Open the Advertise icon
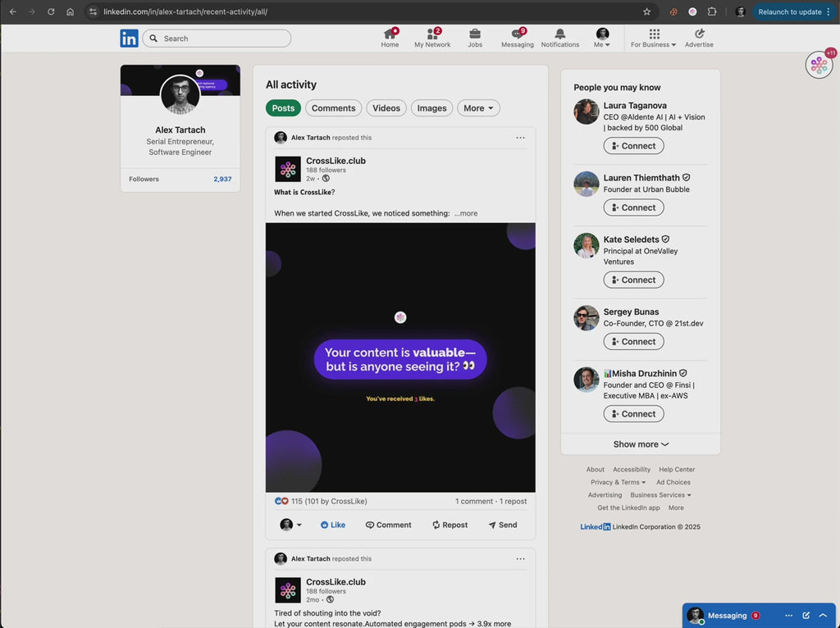The width and height of the screenshot is (840, 628). [699, 38]
